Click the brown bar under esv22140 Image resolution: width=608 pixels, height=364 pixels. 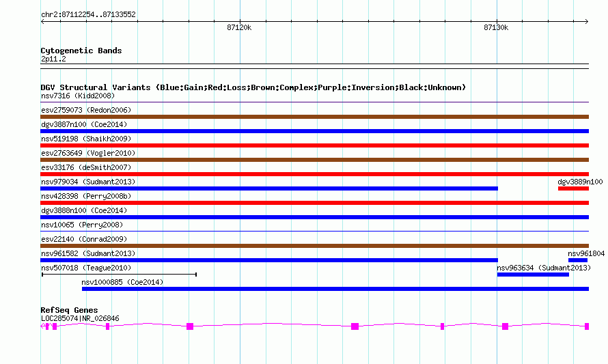tap(314, 246)
